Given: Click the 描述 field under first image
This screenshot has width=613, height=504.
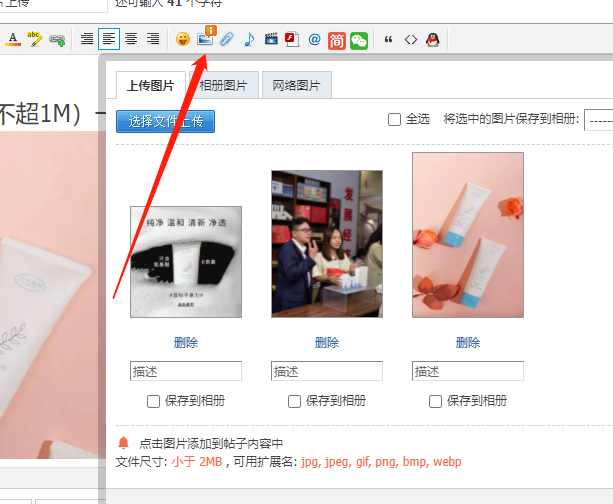Looking at the screenshot, I should pyautogui.click(x=186, y=371).
